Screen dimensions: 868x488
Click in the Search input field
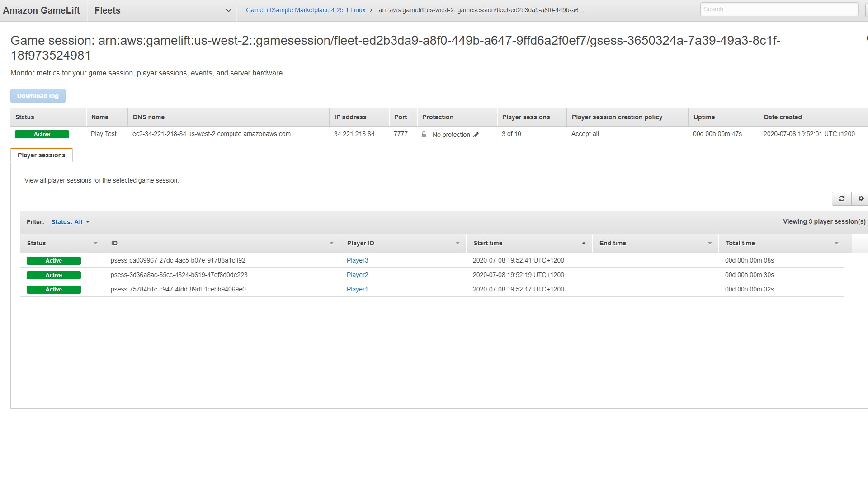[778, 9]
